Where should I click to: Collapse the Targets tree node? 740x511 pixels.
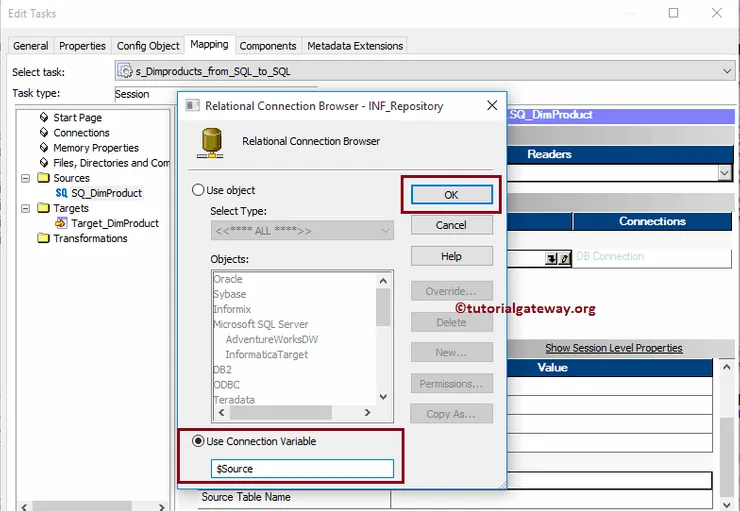pos(25,208)
